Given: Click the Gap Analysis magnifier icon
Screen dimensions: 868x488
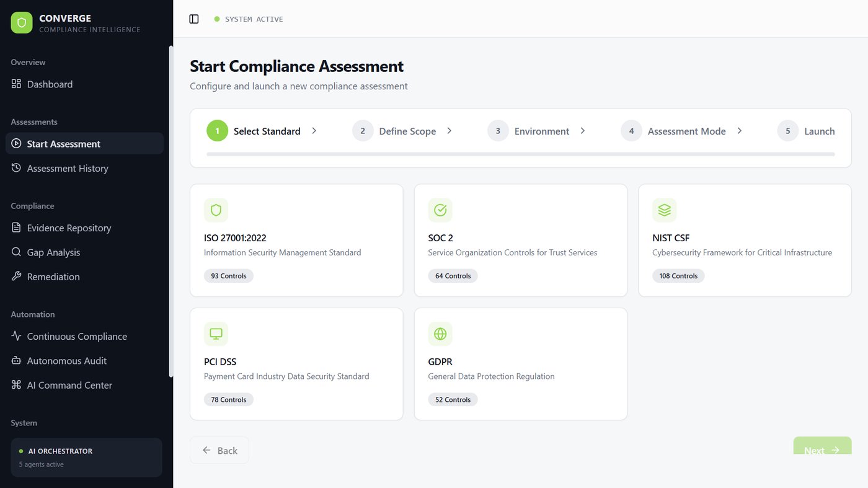Looking at the screenshot, I should 16,252.
